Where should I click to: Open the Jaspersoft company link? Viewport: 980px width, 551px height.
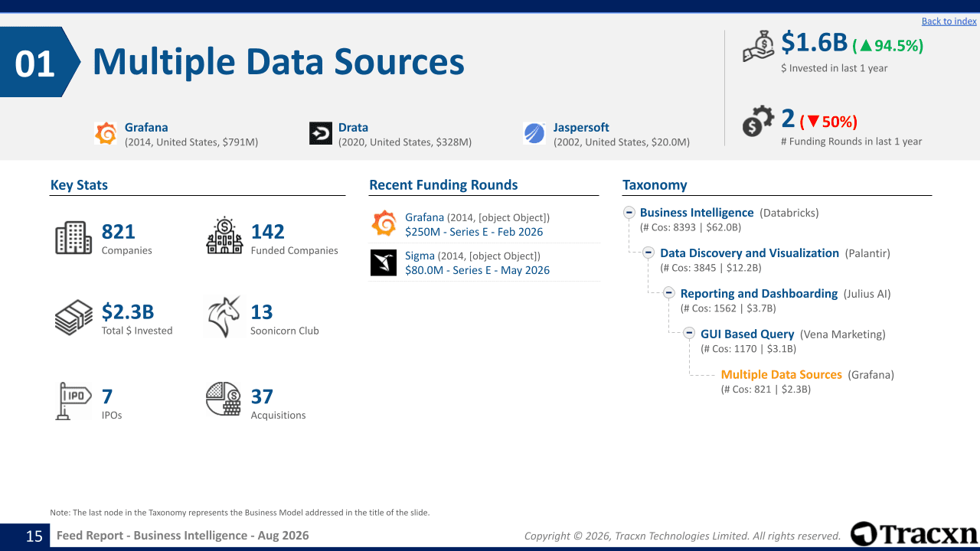point(581,128)
